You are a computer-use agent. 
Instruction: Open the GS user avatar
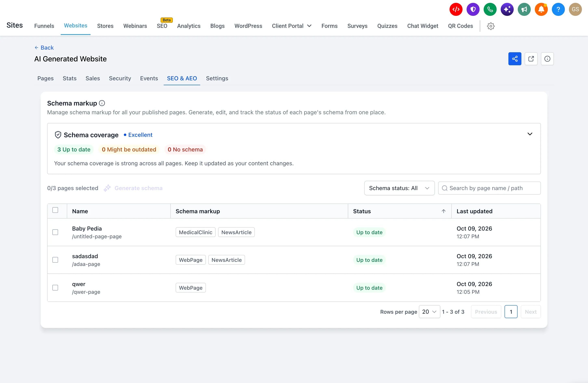coord(575,9)
